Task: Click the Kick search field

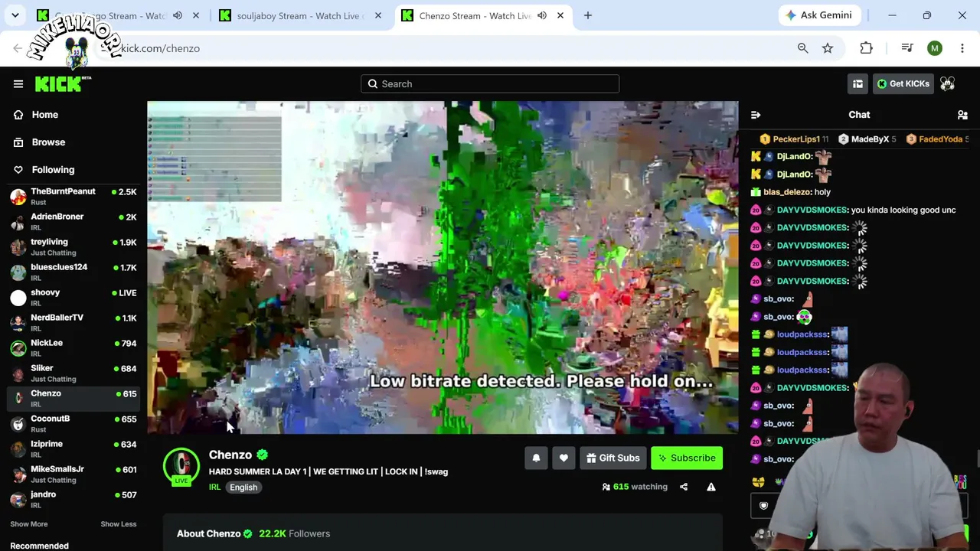Action: 490,84
